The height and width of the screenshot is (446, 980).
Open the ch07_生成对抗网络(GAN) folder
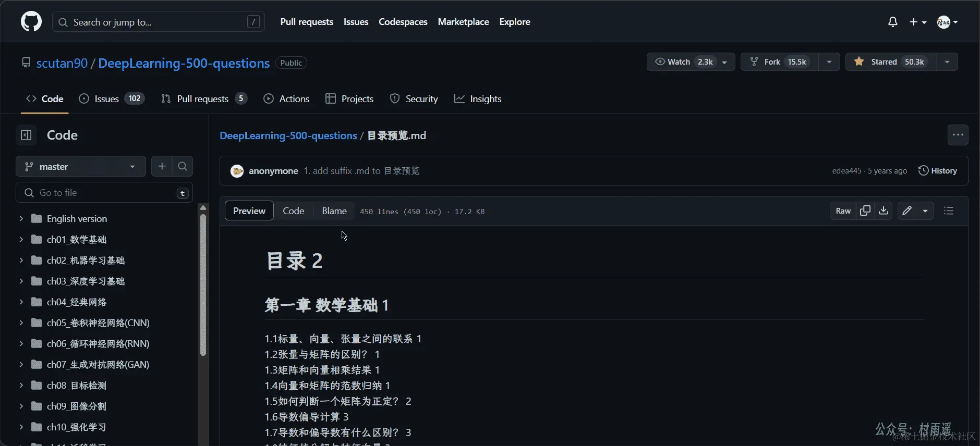tap(98, 364)
